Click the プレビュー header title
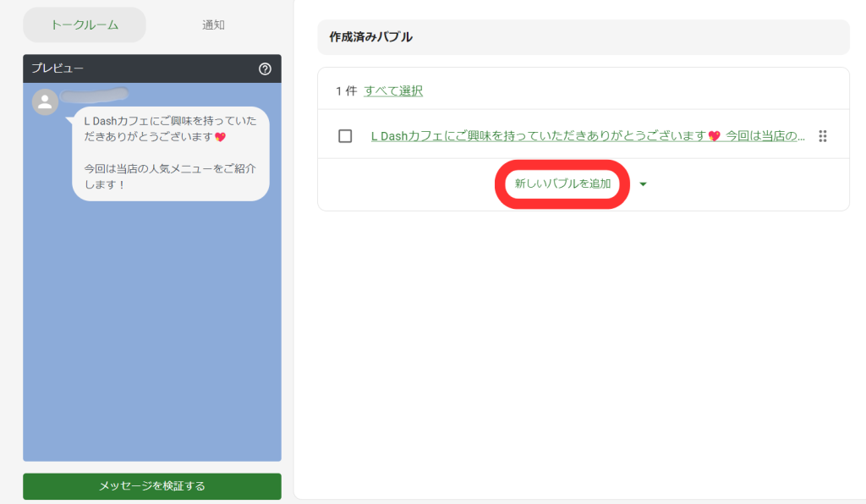This screenshot has height=504, width=866. coord(58,68)
